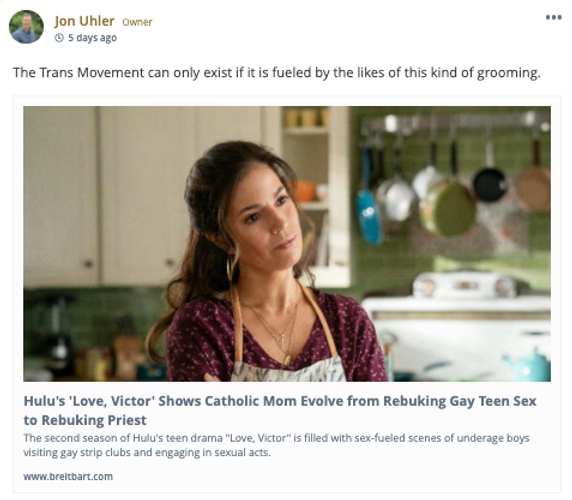Open the Breitbart article preview image
Viewport: 572px width, 500px height.
click(x=287, y=244)
